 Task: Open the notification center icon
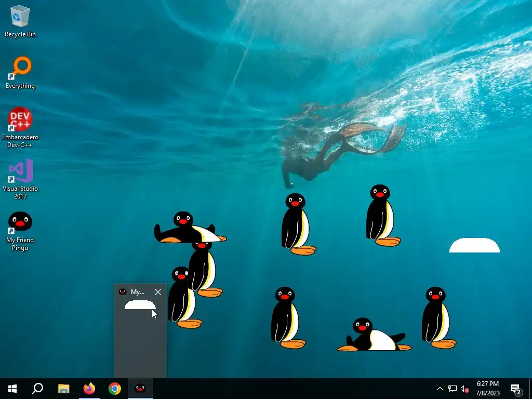click(x=516, y=389)
